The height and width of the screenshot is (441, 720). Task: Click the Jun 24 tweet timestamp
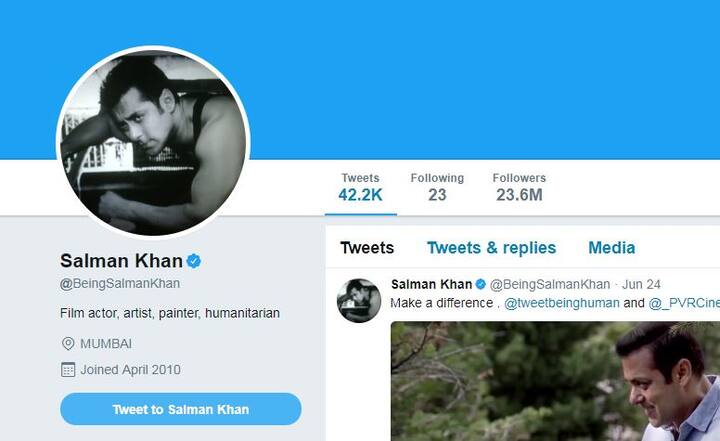point(641,284)
